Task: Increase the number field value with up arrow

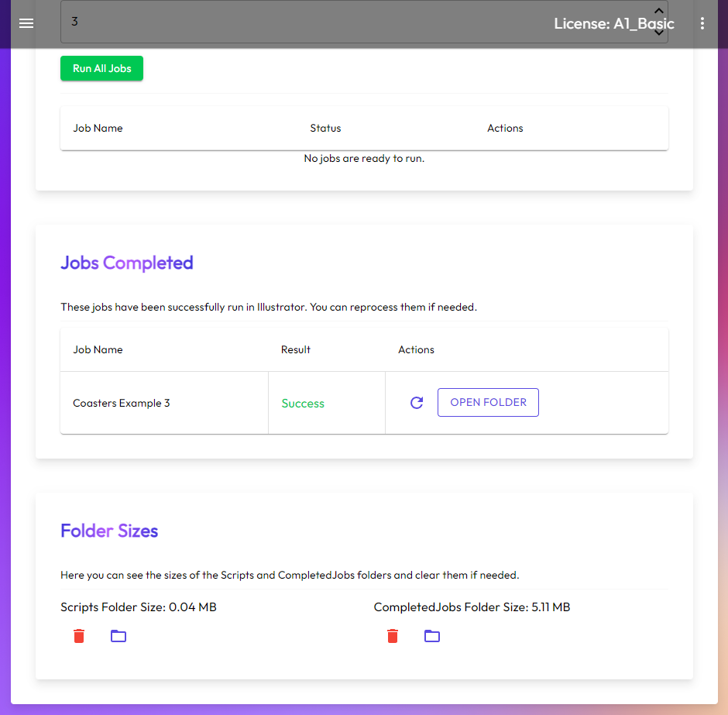Action: pos(658,11)
